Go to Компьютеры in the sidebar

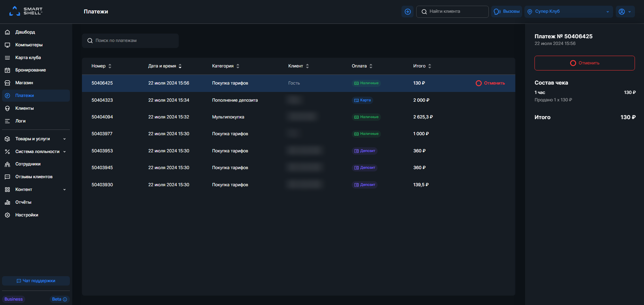pyautogui.click(x=29, y=45)
